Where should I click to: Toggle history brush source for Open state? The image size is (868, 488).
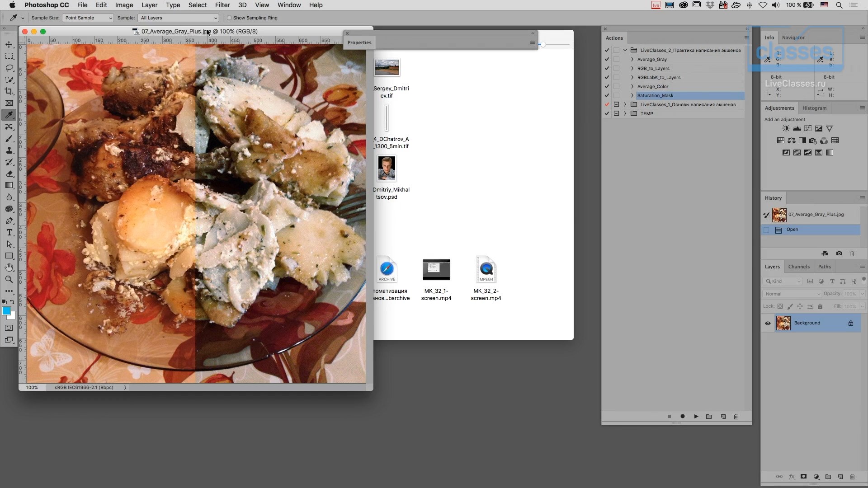(x=766, y=230)
